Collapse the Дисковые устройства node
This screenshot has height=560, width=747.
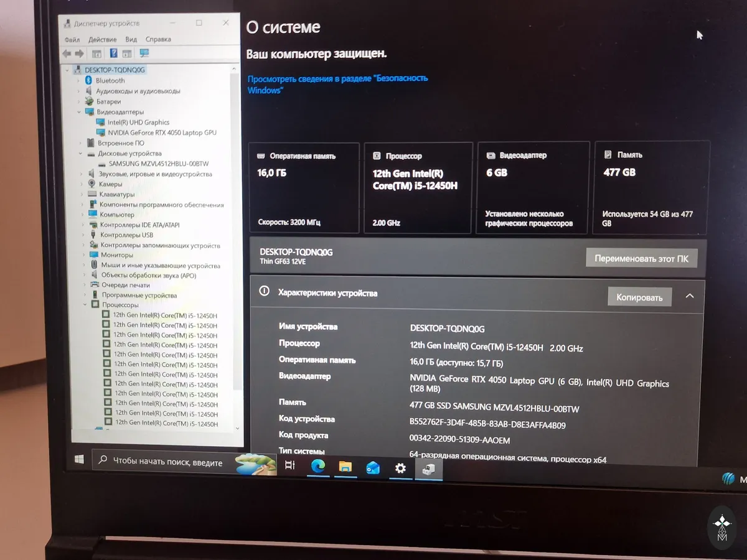pyautogui.click(x=80, y=153)
